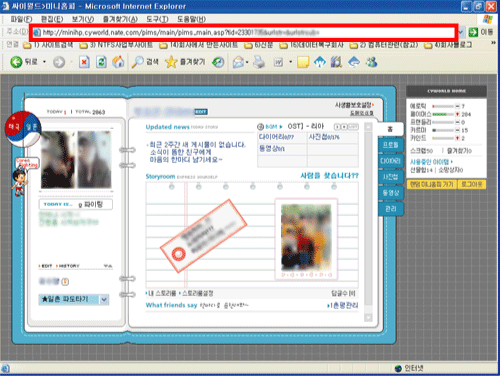The width and height of the screenshot is (500, 376).
Task: Expand the 일촌 파도타기 dropdown
Action: point(104,299)
